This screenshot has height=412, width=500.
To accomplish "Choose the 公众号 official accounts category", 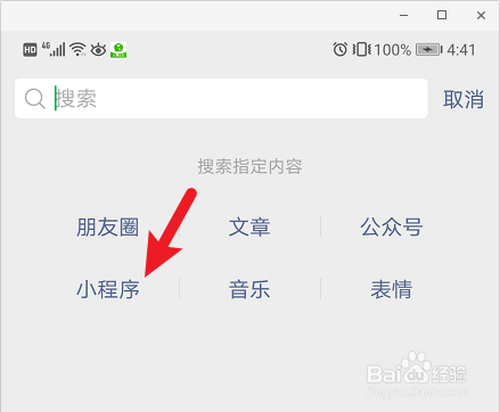I will point(392,227).
